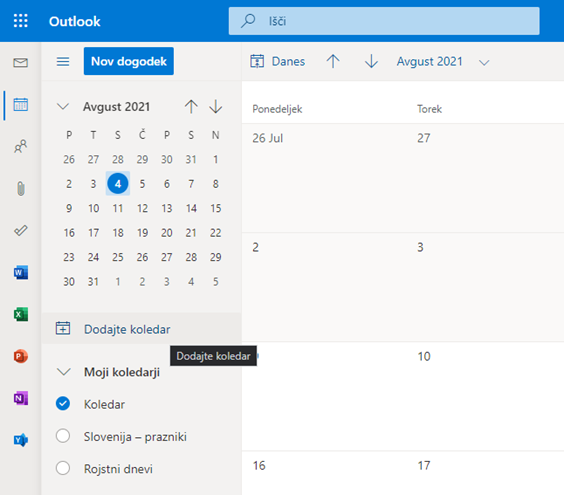564x495 pixels.
Task: Click the Nov dogodek button
Action: click(x=129, y=61)
